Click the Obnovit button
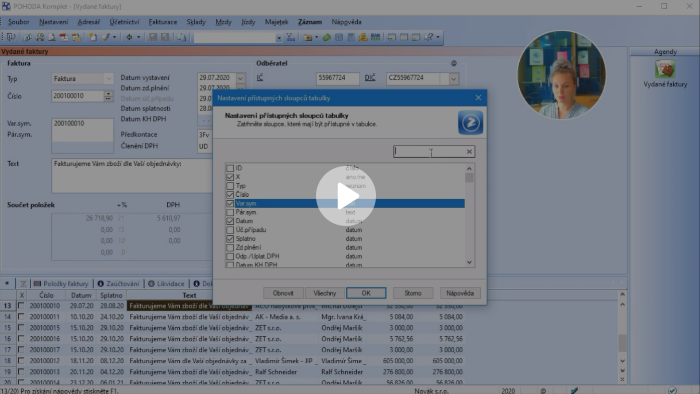Viewport: 700px width, 394px height. pyautogui.click(x=283, y=293)
